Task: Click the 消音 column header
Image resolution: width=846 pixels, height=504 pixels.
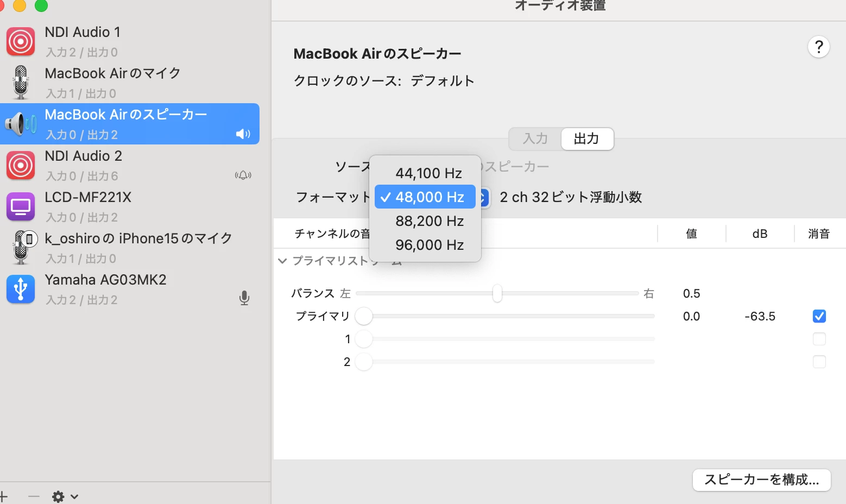Action: pyautogui.click(x=819, y=234)
